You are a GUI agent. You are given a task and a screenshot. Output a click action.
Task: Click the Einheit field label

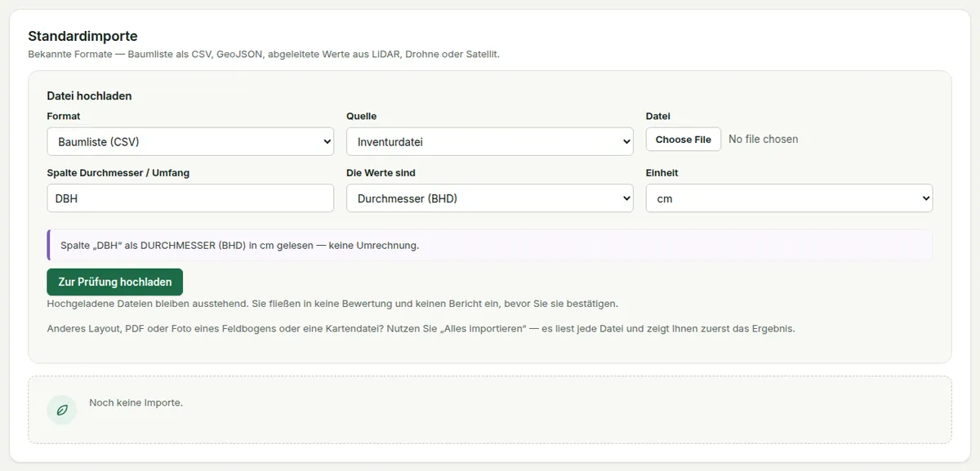tap(662, 173)
